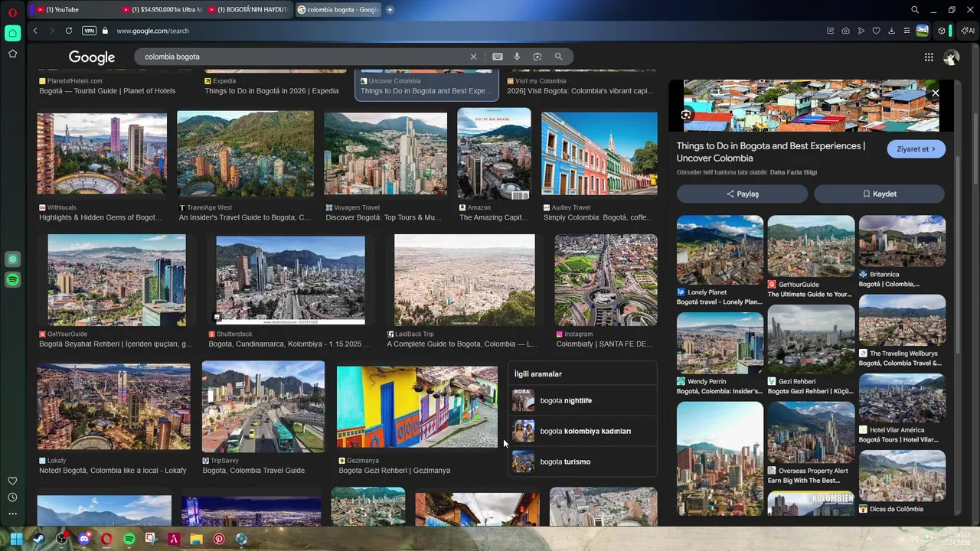Click the Ziyaret et button
Viewport: 980px width, 551px height.
(916, 149)
